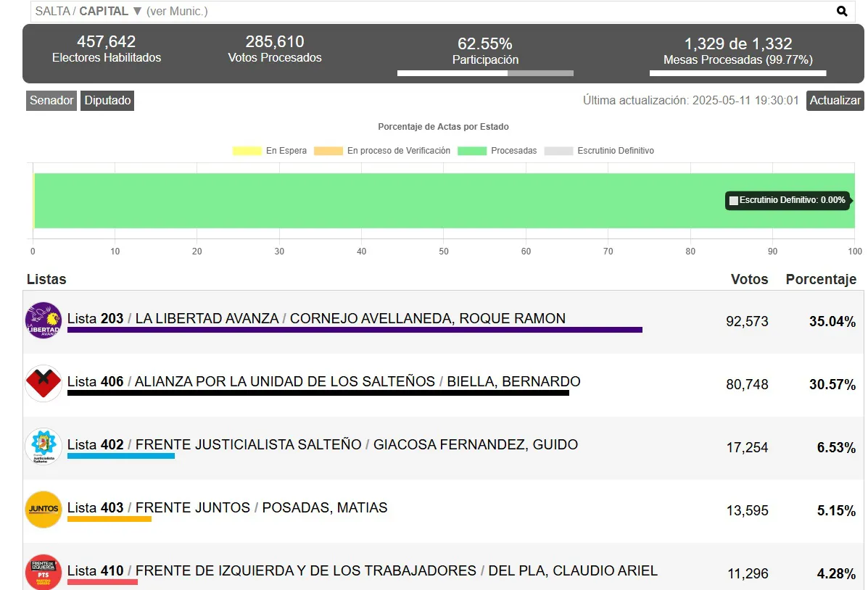Image resolution: width=868 pixels, height=590 pixels.
Task: Click the Escrutinio Definitivo 0.00% tooltip
Action: tap(788, 200)
